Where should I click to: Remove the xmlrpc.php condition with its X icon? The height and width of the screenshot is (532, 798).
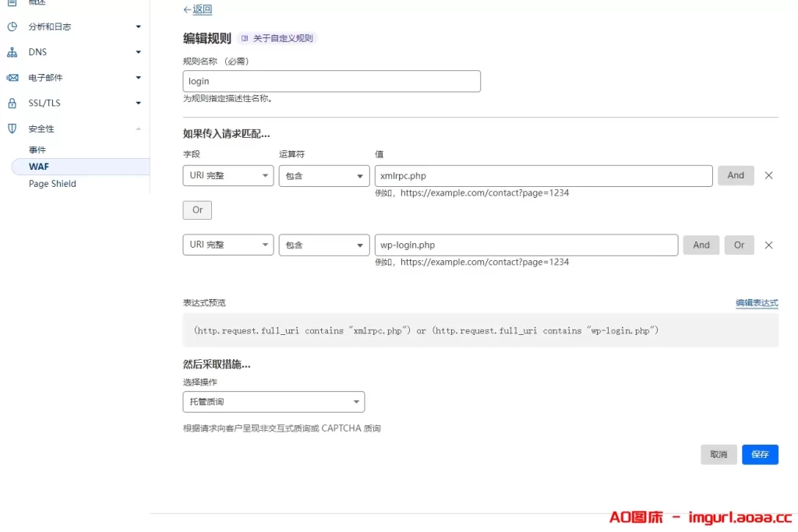coord(769,175)
